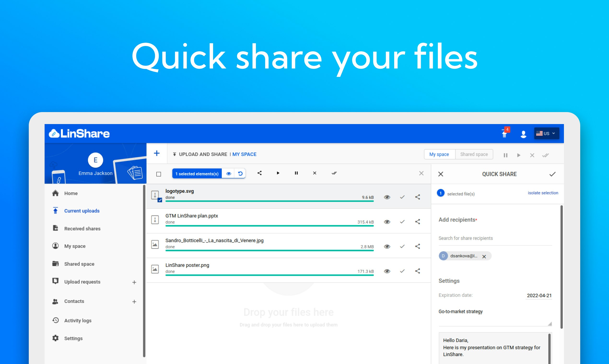This screenshot has height=364, width=609.
Task: Click the isolate selection link
Action: pyautogui.click(x=543, y=193)
